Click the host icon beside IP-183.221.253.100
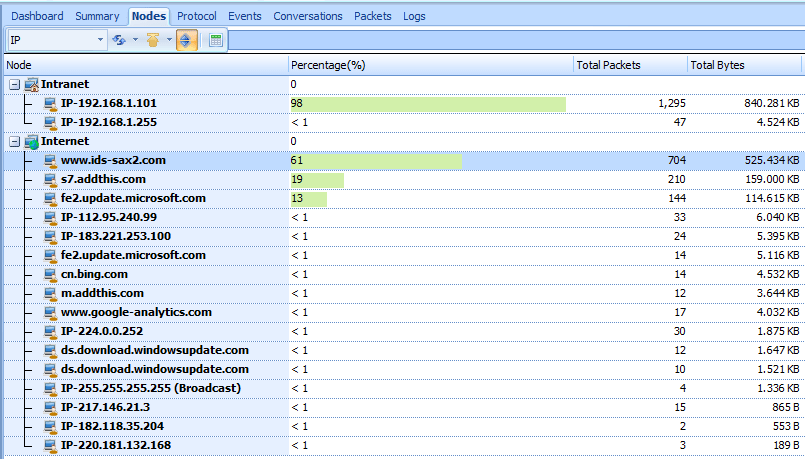 50,237
